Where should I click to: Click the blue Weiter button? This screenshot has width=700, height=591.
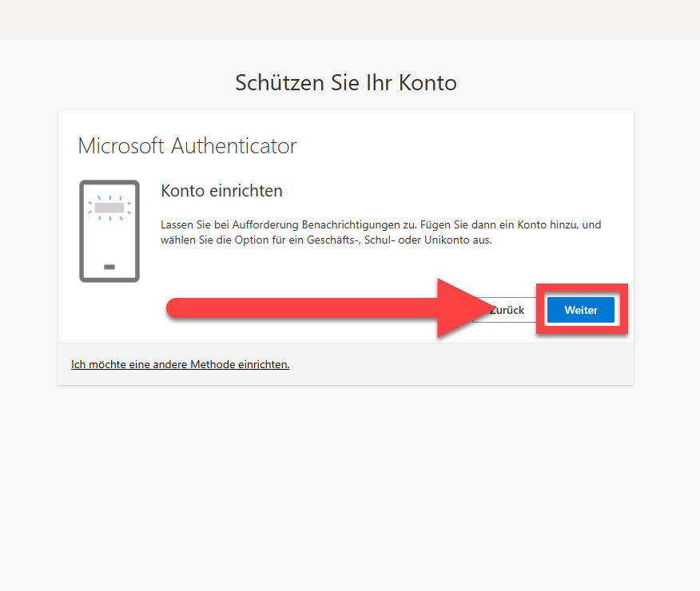[580, 310]
